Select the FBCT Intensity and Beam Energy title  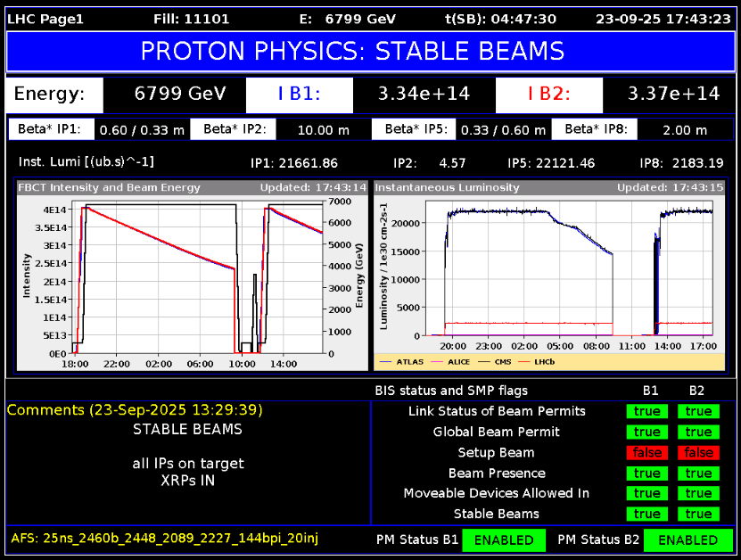click(x=110, y=187)
